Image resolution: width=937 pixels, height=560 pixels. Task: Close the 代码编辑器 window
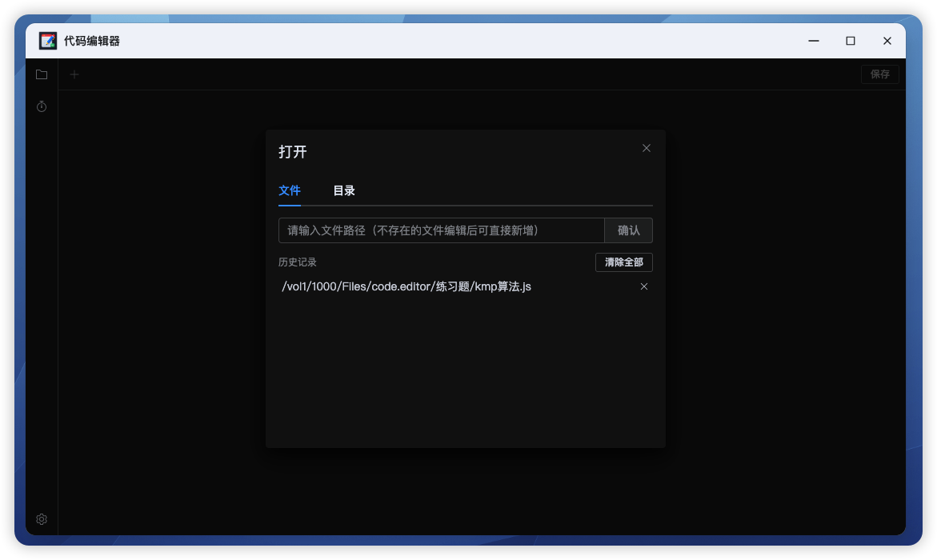(x=887, y=41)
